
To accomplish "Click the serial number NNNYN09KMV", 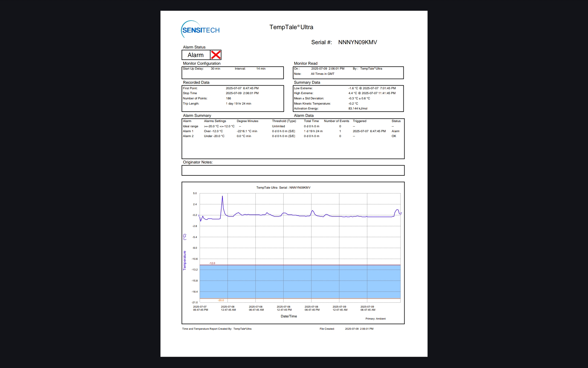I will (357, 42).
